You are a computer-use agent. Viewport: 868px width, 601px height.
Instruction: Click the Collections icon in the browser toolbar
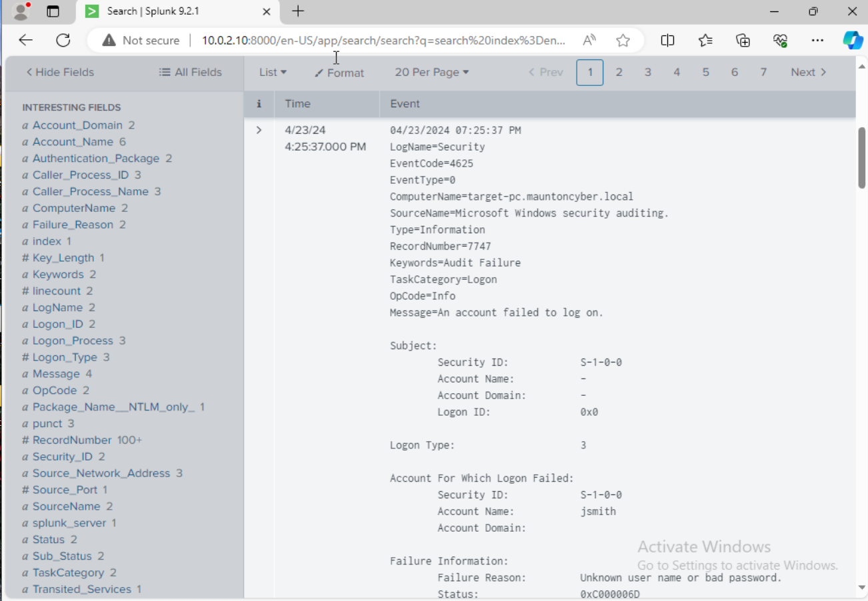[743, 41]
